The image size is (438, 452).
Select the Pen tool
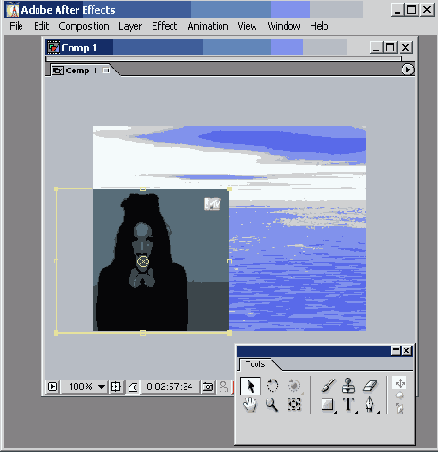(x=369, y=405)
